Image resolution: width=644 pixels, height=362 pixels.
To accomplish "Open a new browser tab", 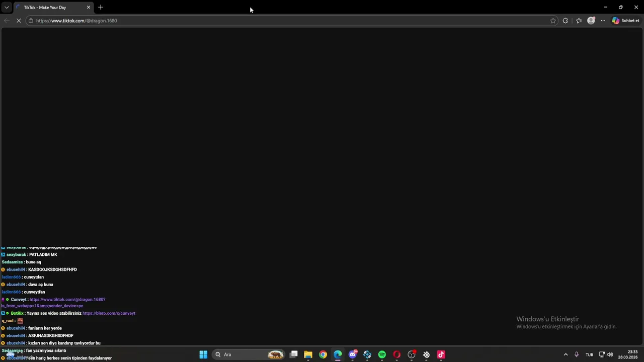I will (x=101, y=7).
